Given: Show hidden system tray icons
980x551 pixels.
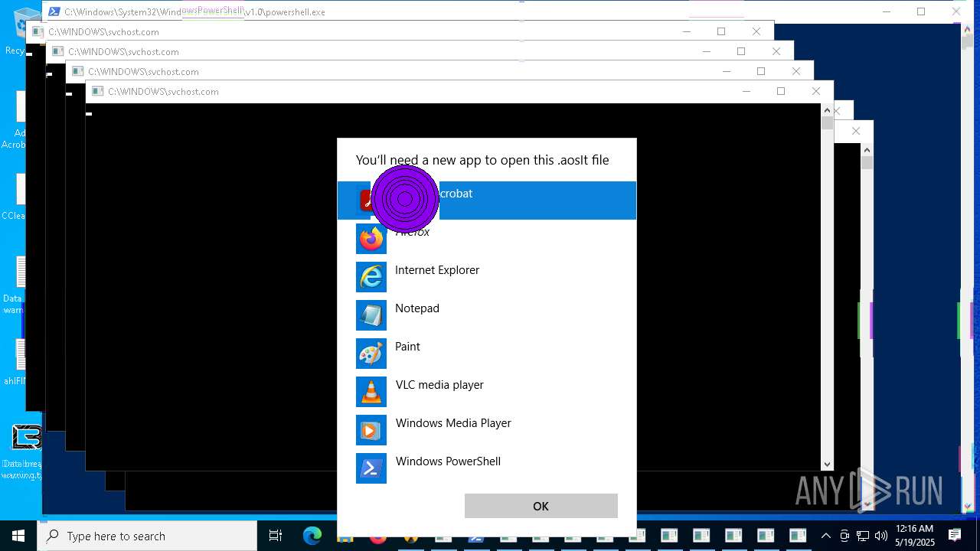Looking at the screenshot, I should click(825, 536).
